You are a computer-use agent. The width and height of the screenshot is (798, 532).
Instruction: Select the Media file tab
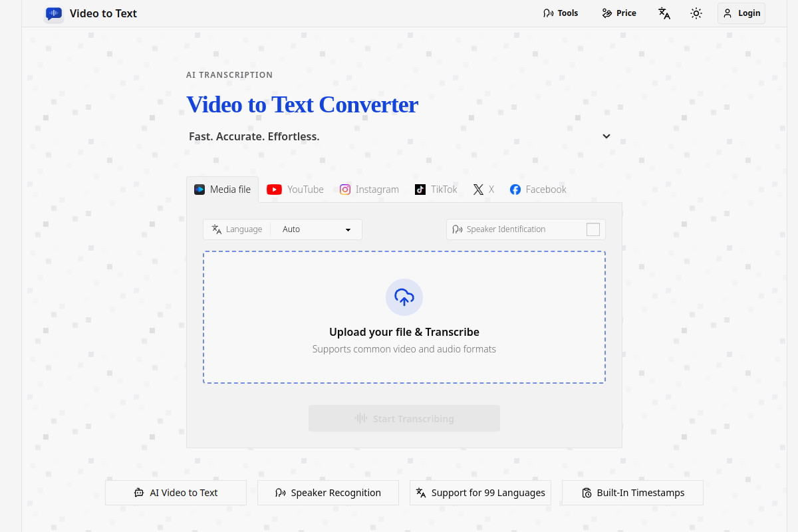[223, 190]
